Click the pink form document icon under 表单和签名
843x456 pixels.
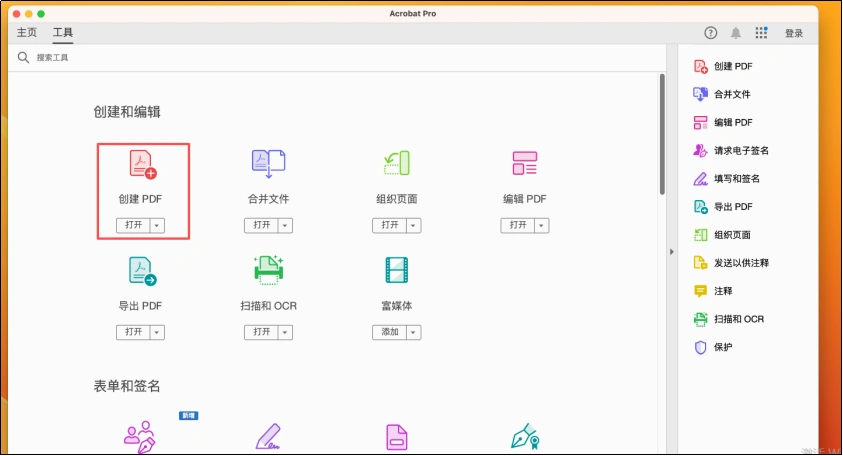[397, 437]
